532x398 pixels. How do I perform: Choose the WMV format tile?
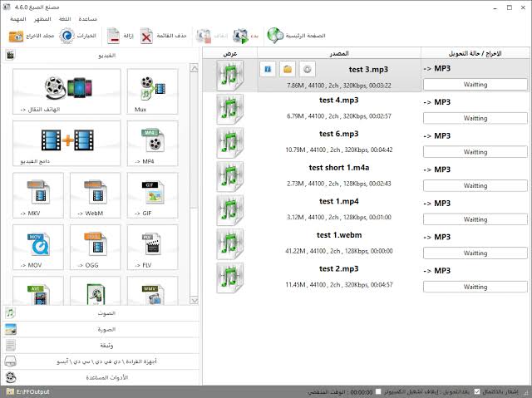coord(152,291)
